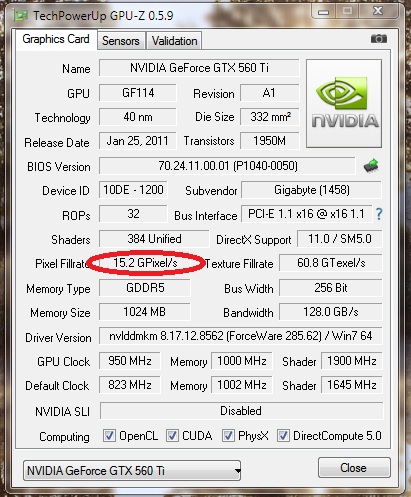
Task: Click the NVIDIA logo image
Action: click(x=344, y=104)
